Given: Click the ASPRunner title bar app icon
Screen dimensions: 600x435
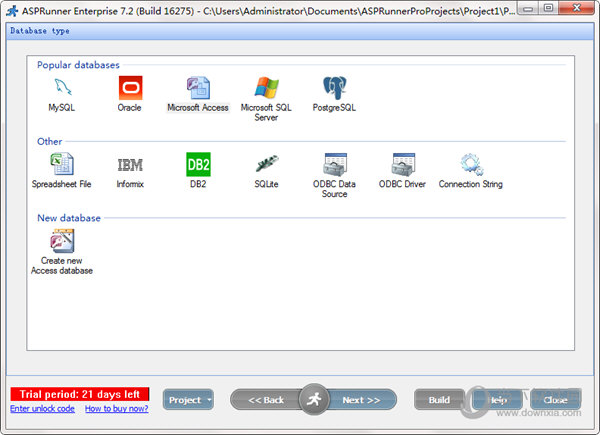Looking at the screenshot, I should (x=12, y=11).
